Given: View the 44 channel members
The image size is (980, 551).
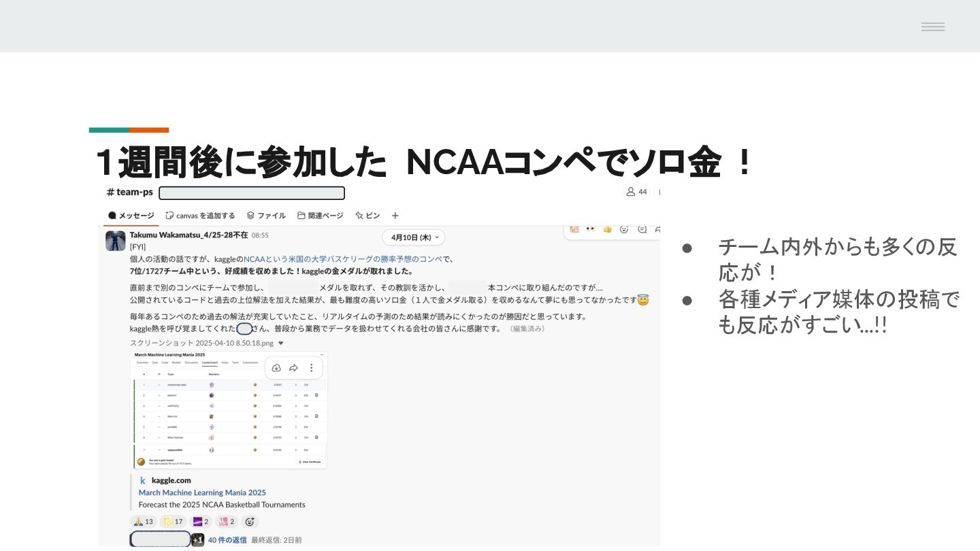Looking at the screenshot, I should pos(636,192).
